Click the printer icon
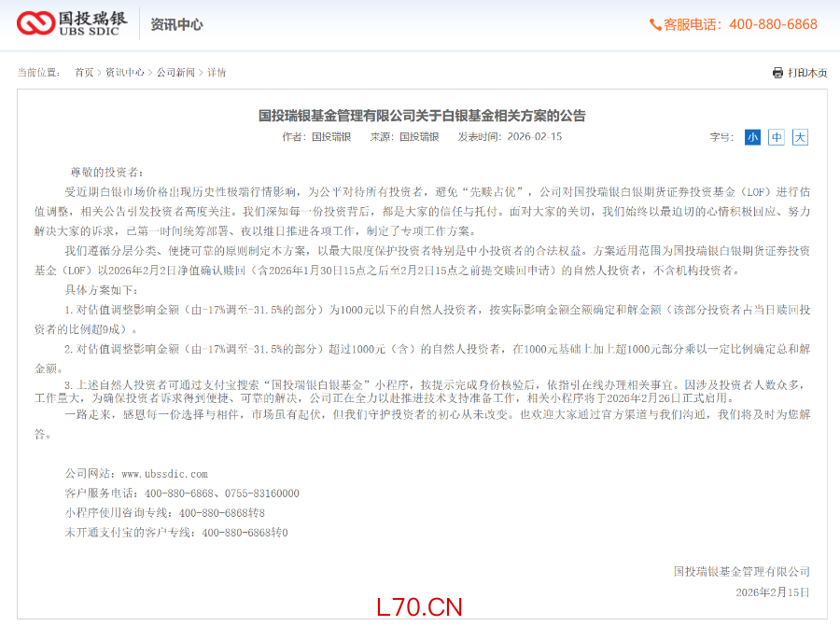This screenshot has height=626, width=840. click(777, 72)
